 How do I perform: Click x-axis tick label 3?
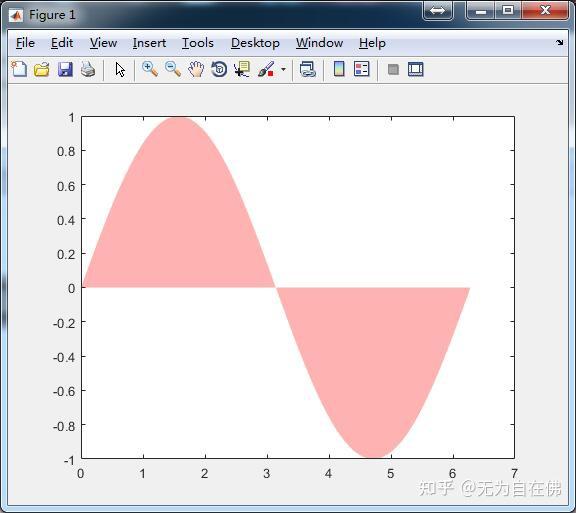pyautogui.click(x=267, y=473)
